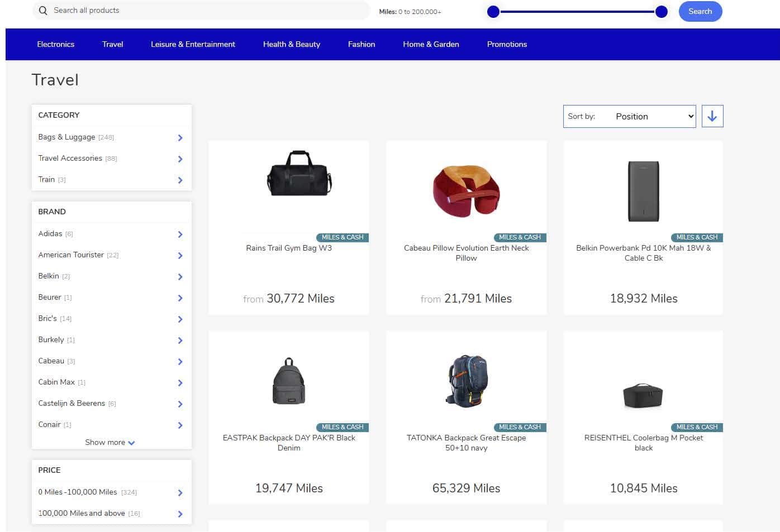Open Electronics menu

click(55, 44)
